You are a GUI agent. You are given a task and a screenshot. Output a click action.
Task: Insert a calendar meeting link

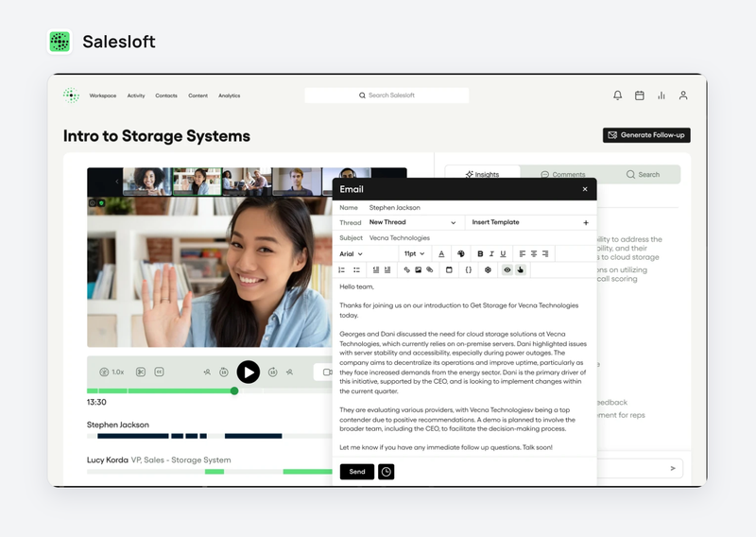tap(449, 269)
